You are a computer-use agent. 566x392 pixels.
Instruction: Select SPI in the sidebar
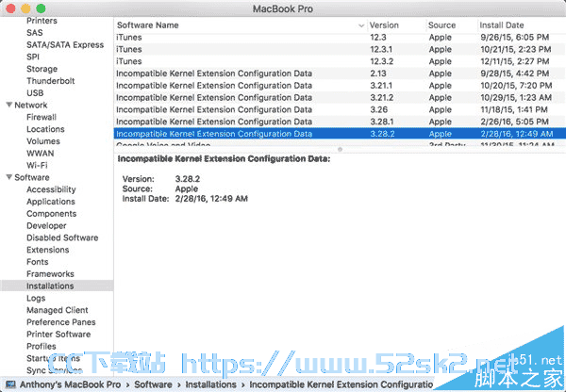click(33, 57)
